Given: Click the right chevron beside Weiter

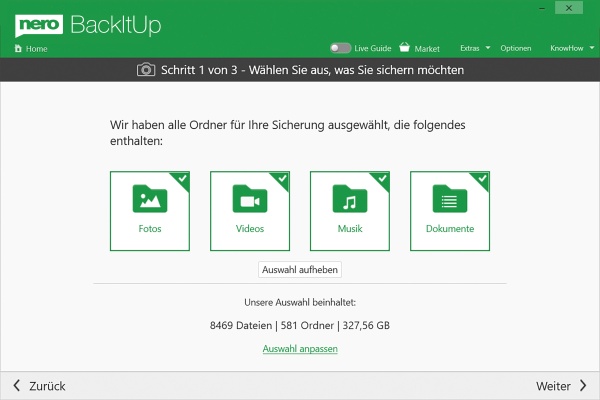Looking at the screenshot, I should 583,385.
